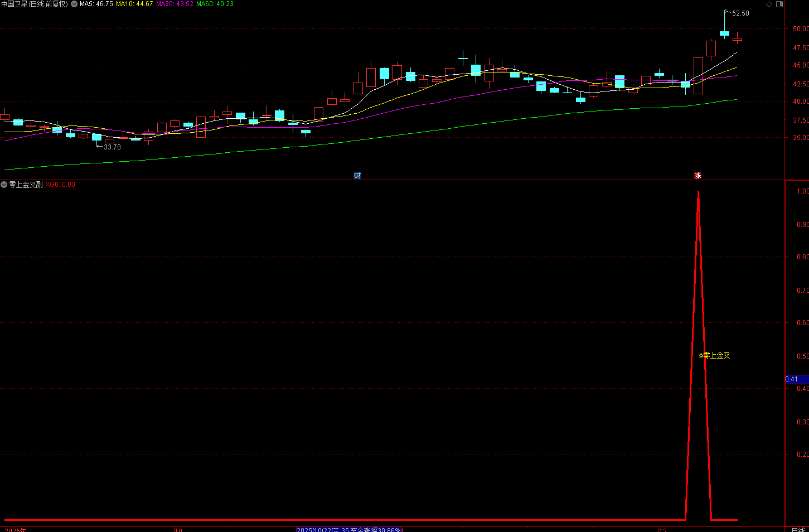This screenshot has height=532, width=809.
Task: Click the 45.00 price axis label
Action: coord(801,65)
